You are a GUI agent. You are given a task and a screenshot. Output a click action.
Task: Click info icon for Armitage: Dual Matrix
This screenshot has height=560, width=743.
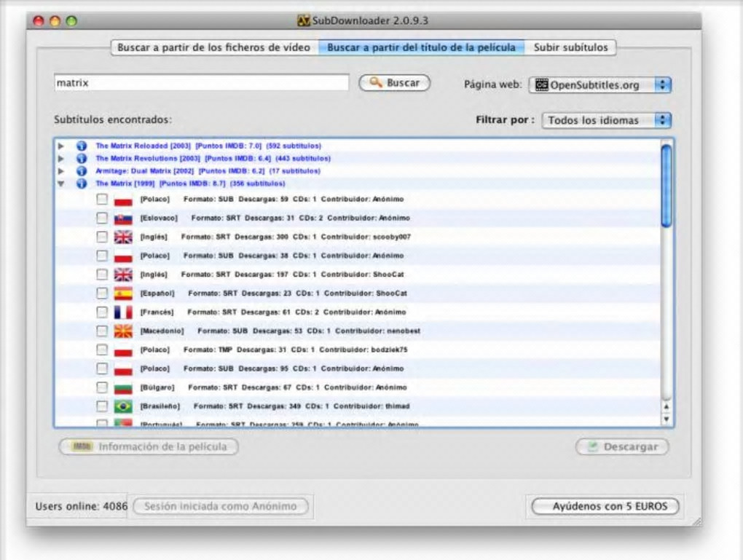click(82, 171)
